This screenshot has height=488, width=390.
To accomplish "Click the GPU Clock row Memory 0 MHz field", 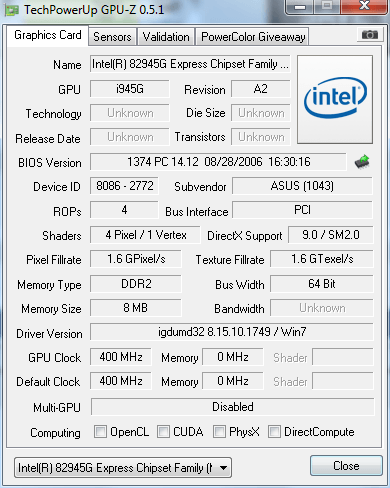I will 233,357.
